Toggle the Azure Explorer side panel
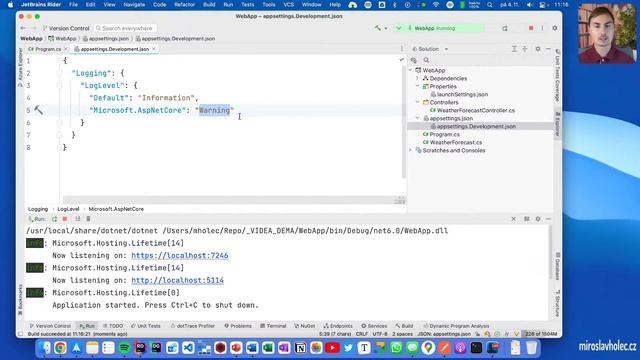The height and width of the screenshot is (360, 640). click(x=20, y=67)
